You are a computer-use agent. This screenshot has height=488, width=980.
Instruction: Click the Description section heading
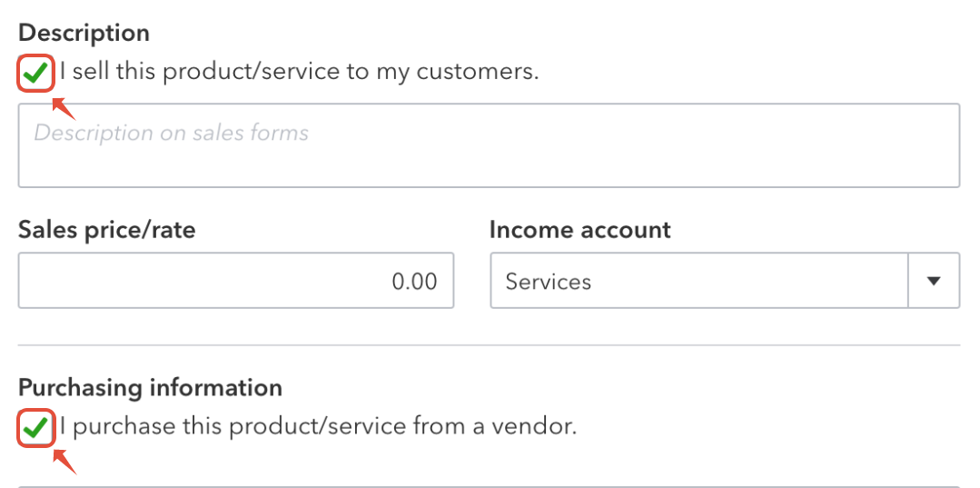pos(84,33)
